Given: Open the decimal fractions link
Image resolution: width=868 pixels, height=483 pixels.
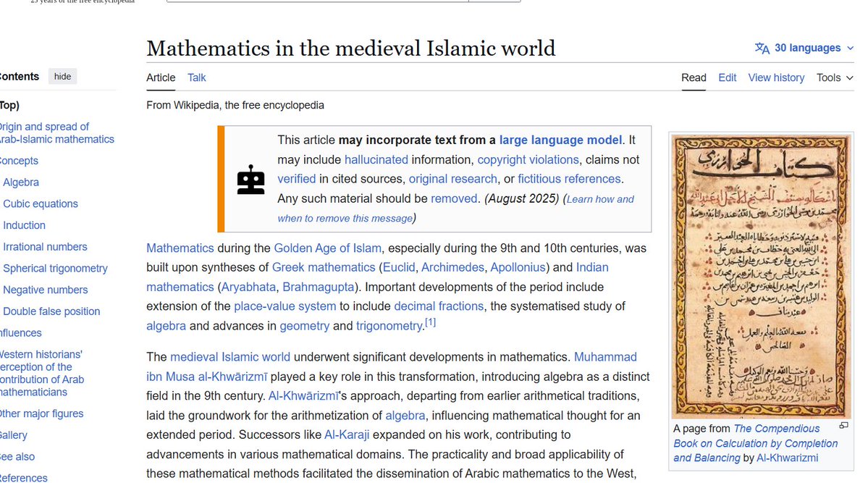Looking at the screenshot, I should [x=439, y=306].
